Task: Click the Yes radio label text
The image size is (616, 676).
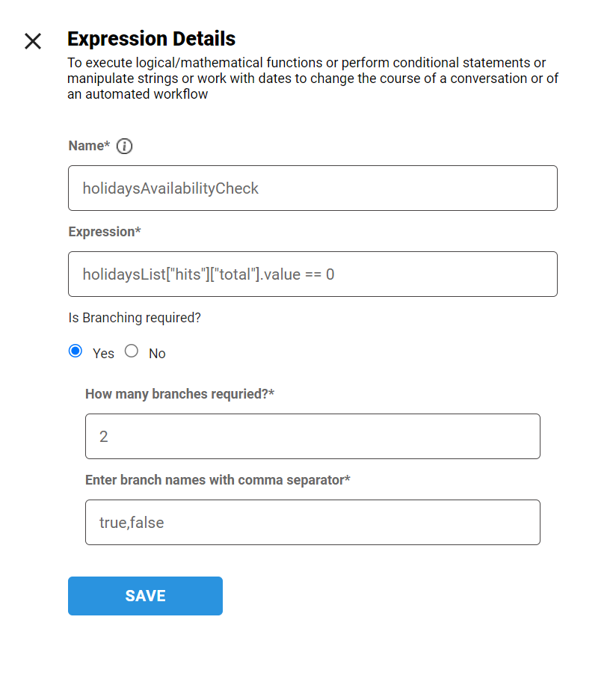Action: (103, 354)
